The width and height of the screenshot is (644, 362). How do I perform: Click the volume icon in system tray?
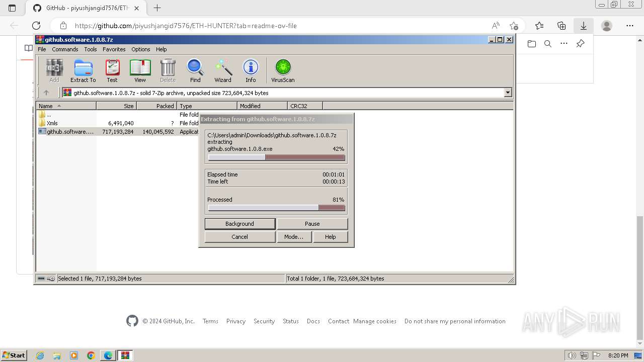[x=572, y=355]
